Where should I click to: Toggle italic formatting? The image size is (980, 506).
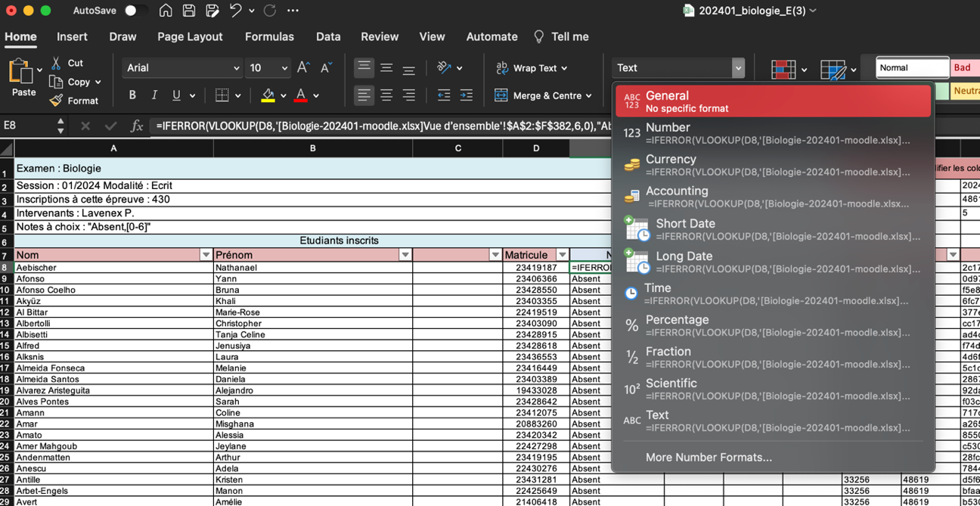pos(154,95)
